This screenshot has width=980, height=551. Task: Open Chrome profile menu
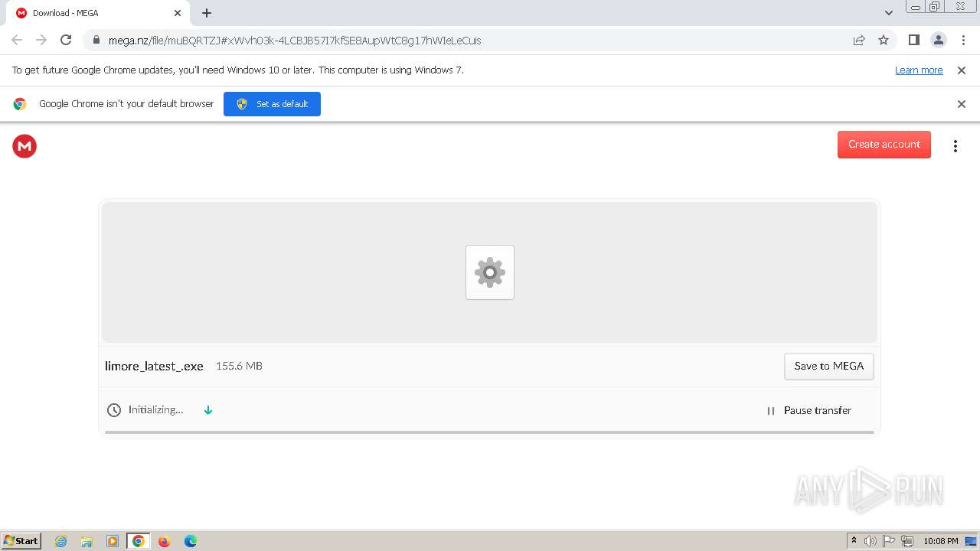coord(938,40)
